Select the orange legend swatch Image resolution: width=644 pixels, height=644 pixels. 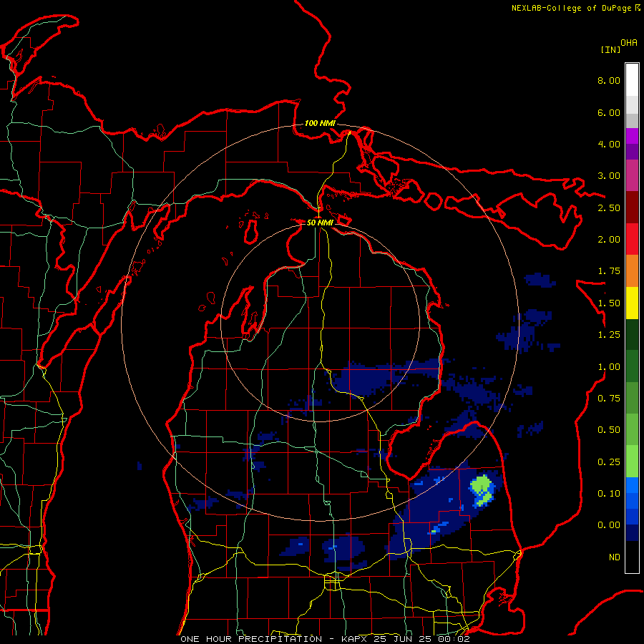(x=632, y=271)
